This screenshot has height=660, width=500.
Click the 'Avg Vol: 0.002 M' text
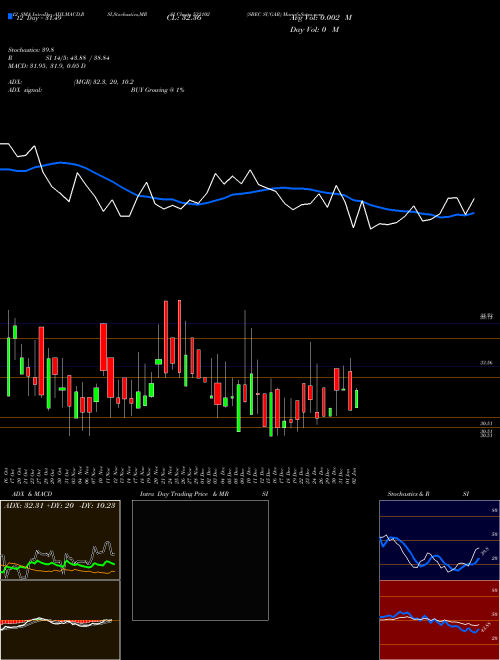tap(320, 18)
